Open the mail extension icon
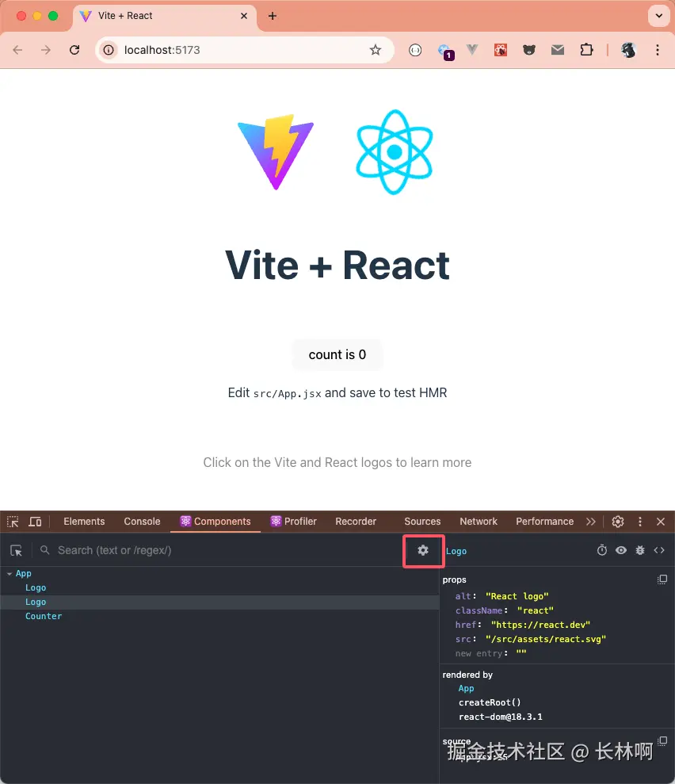 click(558, 50)
